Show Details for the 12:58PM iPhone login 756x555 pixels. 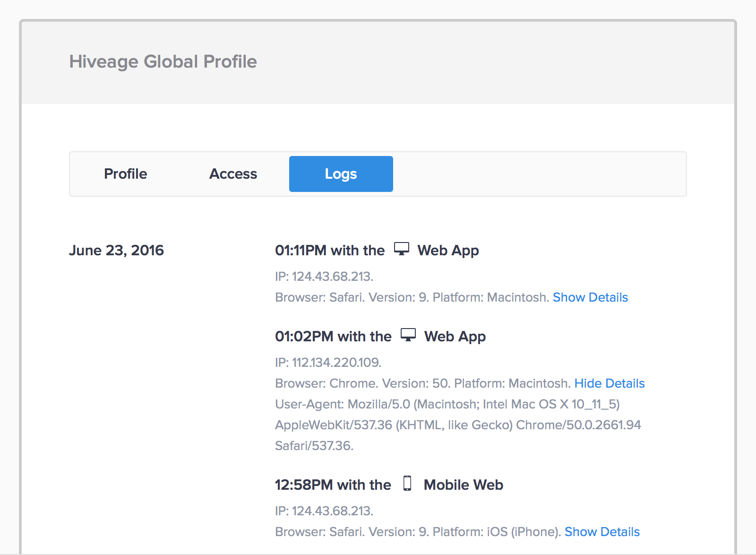pyautogui.click(x=602, y=532)
